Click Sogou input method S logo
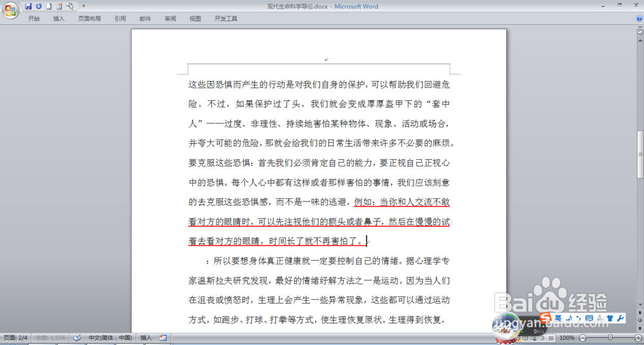The image size is (644, 345). click(545, 317)
